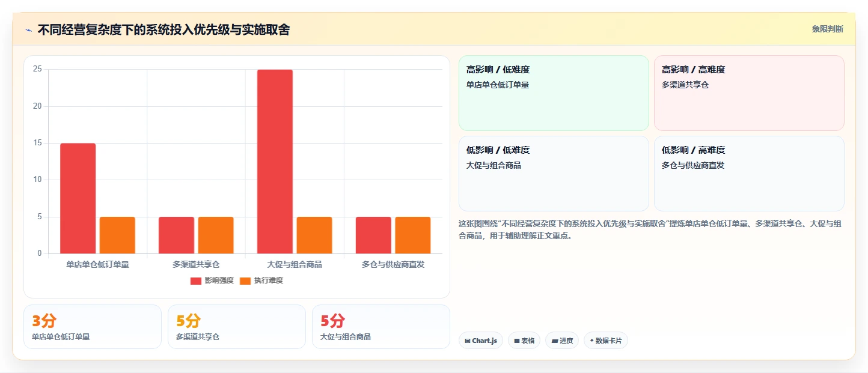The image size is (868, 373).
Task: Open the 低影响 / 高难度 quadrant card
Action: click(x=749, y=174)
